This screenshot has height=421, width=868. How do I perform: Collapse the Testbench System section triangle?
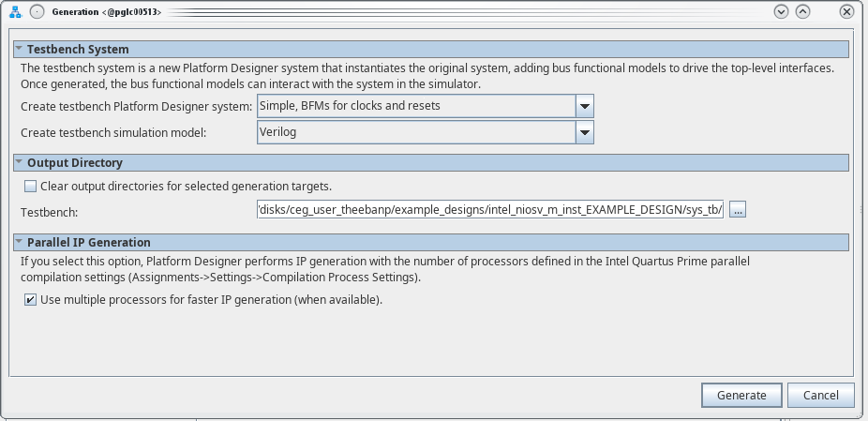pos(19,49)
